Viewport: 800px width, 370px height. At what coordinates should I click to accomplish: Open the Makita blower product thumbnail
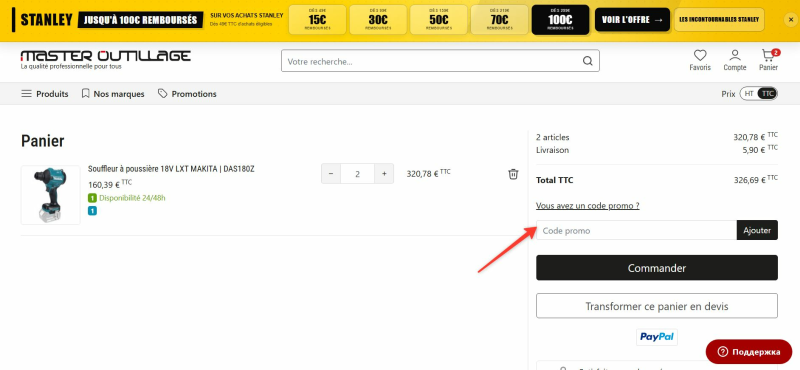[50, 195]
